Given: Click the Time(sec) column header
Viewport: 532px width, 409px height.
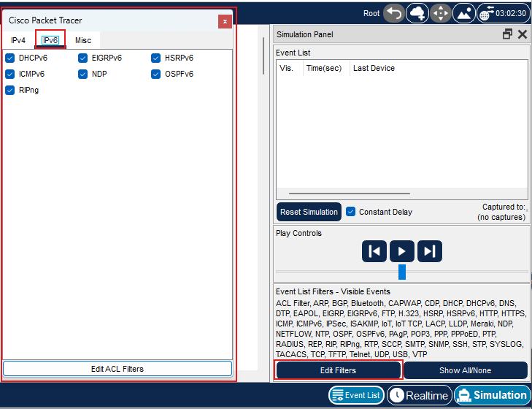Looking at the screenshot, I should coord(324,68).
